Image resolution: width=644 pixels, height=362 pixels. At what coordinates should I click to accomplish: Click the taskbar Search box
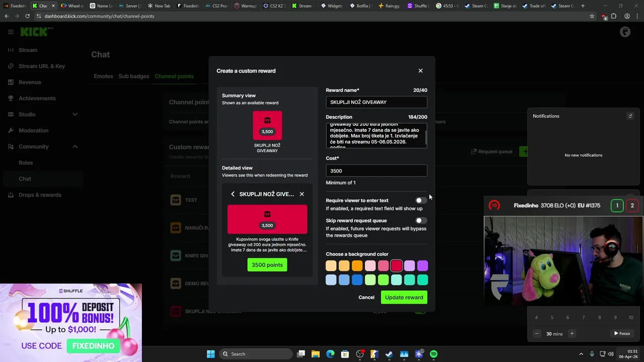coord(256,354)
